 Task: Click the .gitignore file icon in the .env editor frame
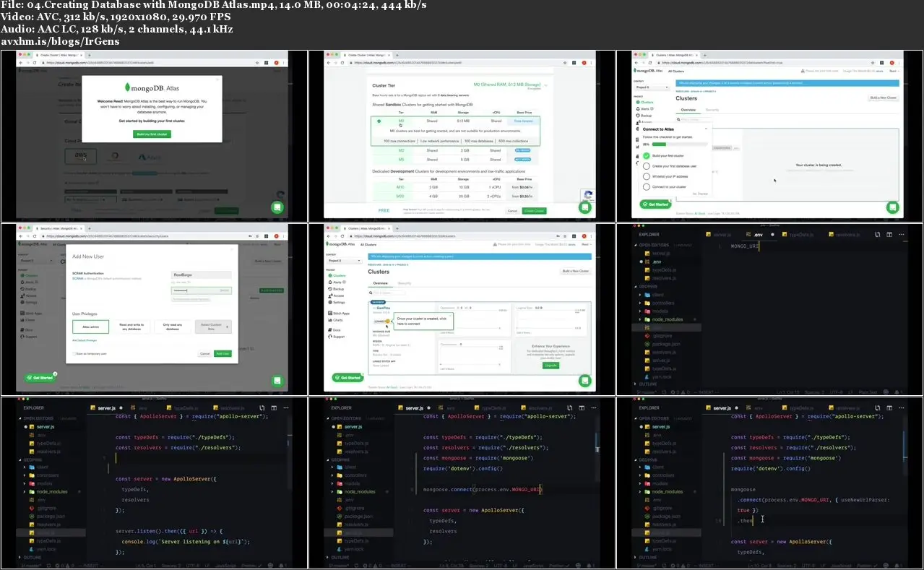click(x=647, y=335)
